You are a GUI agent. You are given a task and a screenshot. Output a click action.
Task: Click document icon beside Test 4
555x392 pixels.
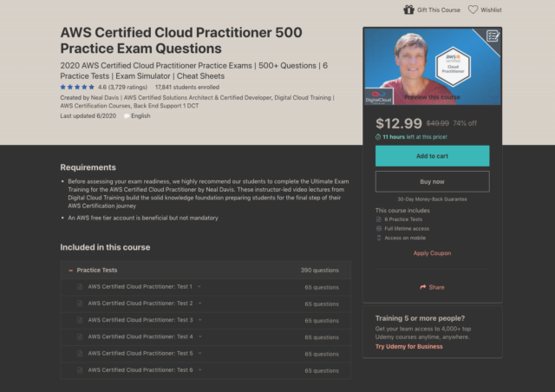tap(80, 336)
